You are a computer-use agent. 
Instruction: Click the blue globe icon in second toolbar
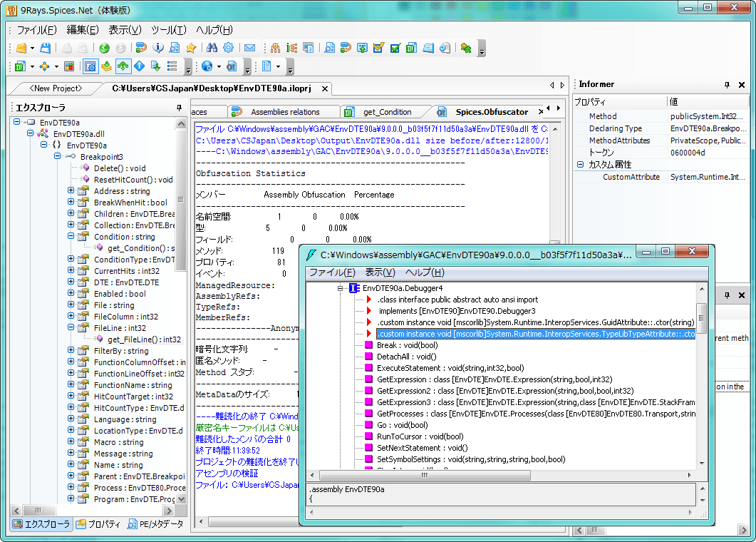click(x=207, y=66)
